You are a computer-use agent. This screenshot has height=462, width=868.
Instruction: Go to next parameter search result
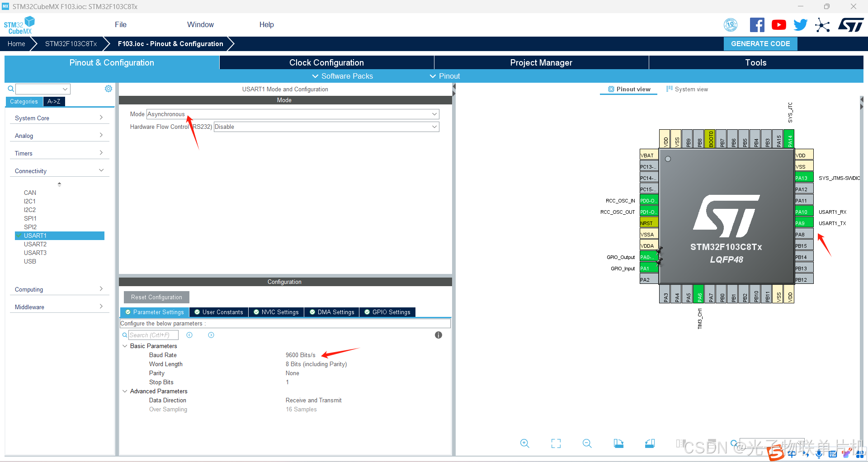(211, 335)
